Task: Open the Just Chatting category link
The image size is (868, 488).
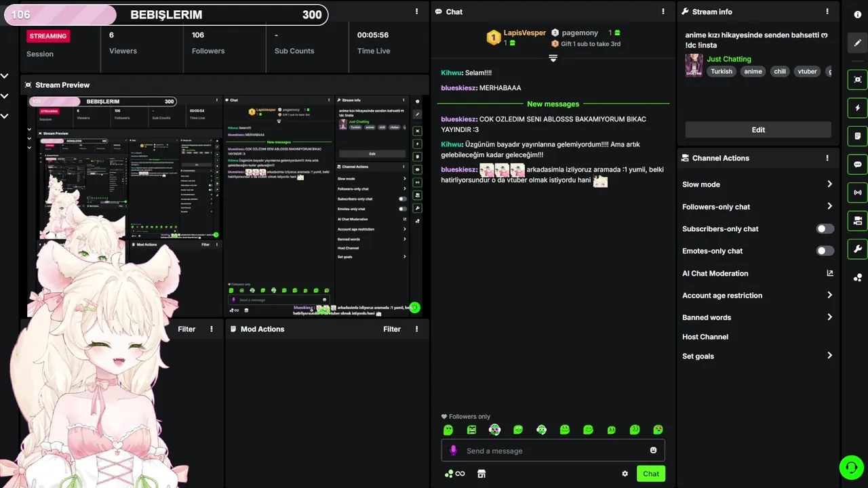Action: (729, 59)
